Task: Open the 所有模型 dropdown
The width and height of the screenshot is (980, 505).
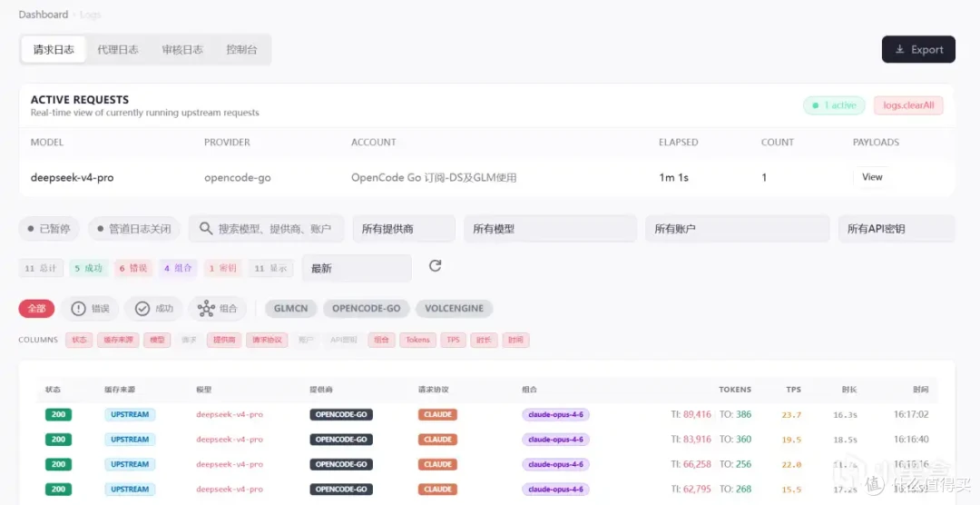Action: pyautogui.click(x=550, y=229)
